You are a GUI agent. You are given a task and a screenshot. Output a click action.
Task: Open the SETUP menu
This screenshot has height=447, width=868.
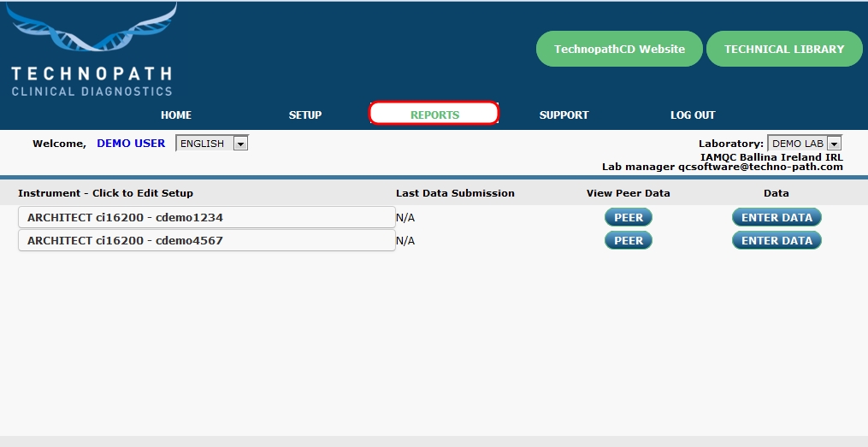click(x=305, y=115)
